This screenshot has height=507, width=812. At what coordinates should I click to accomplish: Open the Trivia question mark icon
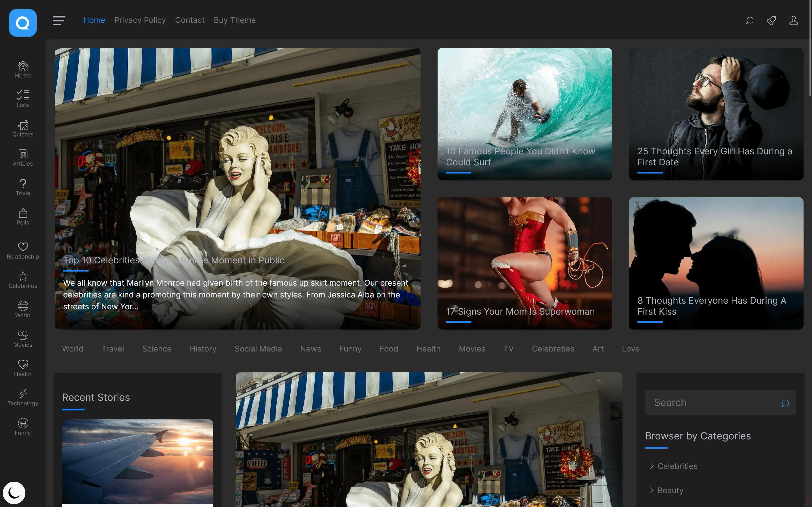(23, 184)
